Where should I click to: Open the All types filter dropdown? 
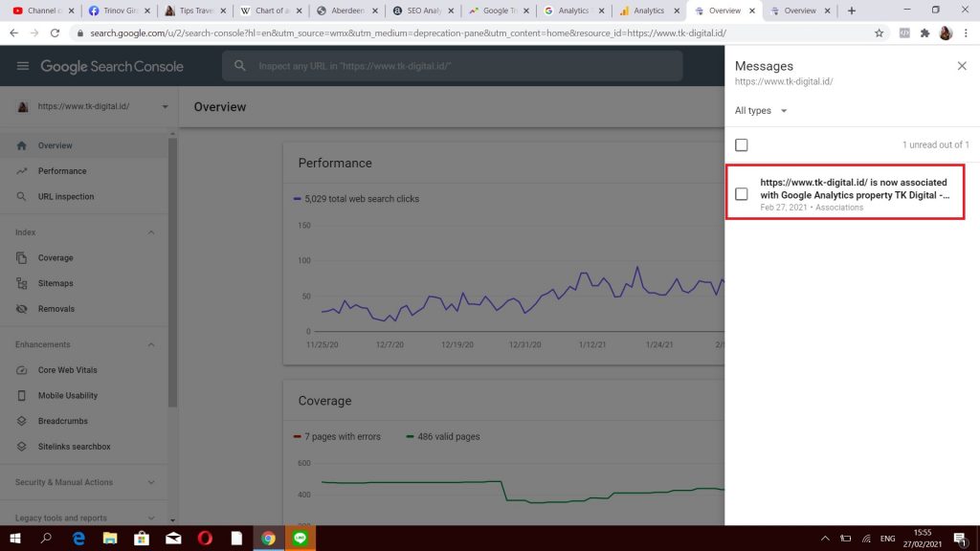(x=761, y=111)
